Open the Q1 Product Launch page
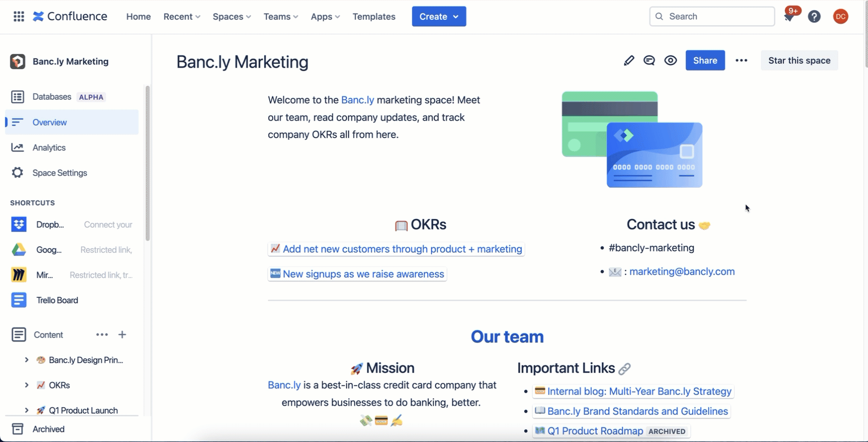This screenshot has height=442, width=868. click(x=83, y=410)
